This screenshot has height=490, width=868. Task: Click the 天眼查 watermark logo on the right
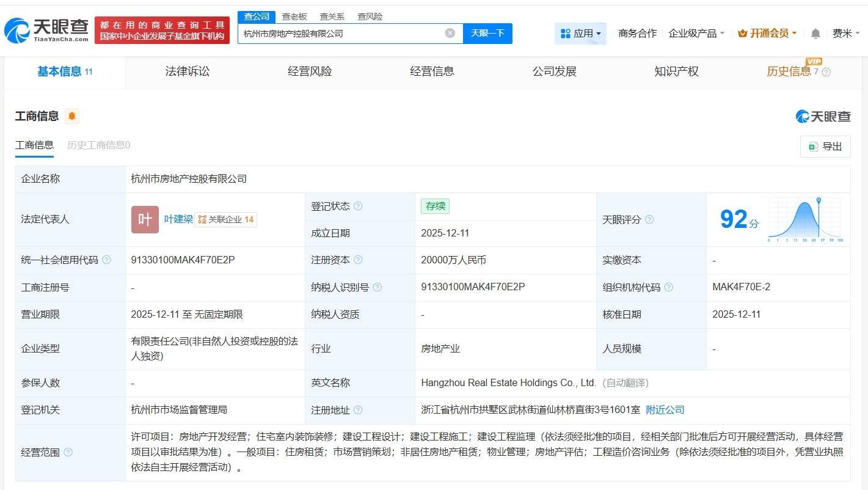[823, 116]
